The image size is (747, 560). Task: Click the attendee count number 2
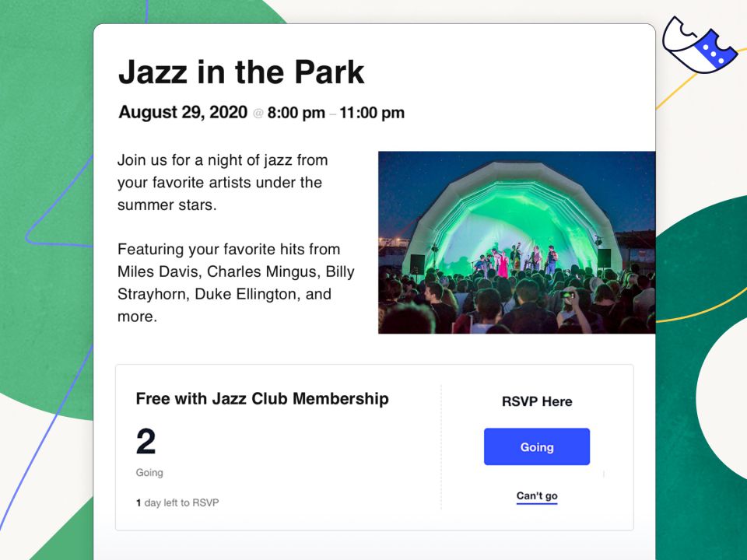146,442
